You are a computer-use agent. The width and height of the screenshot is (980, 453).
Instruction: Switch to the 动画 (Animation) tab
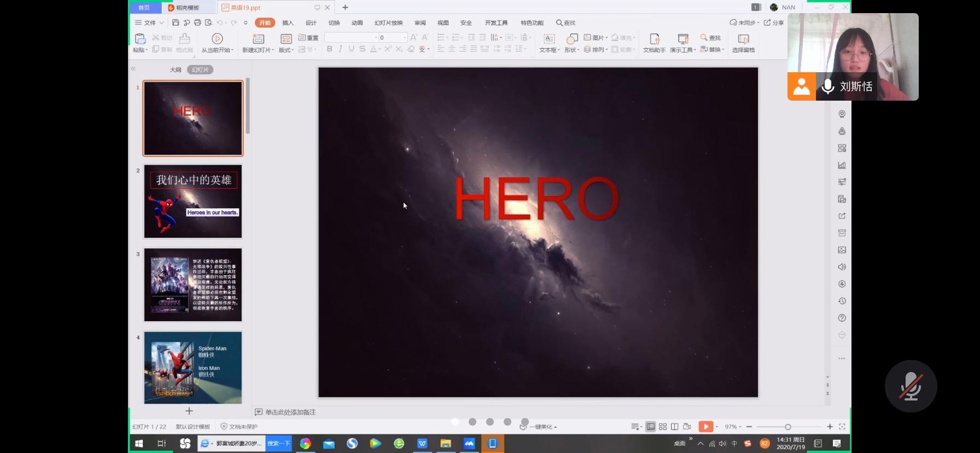click(357, 22)
